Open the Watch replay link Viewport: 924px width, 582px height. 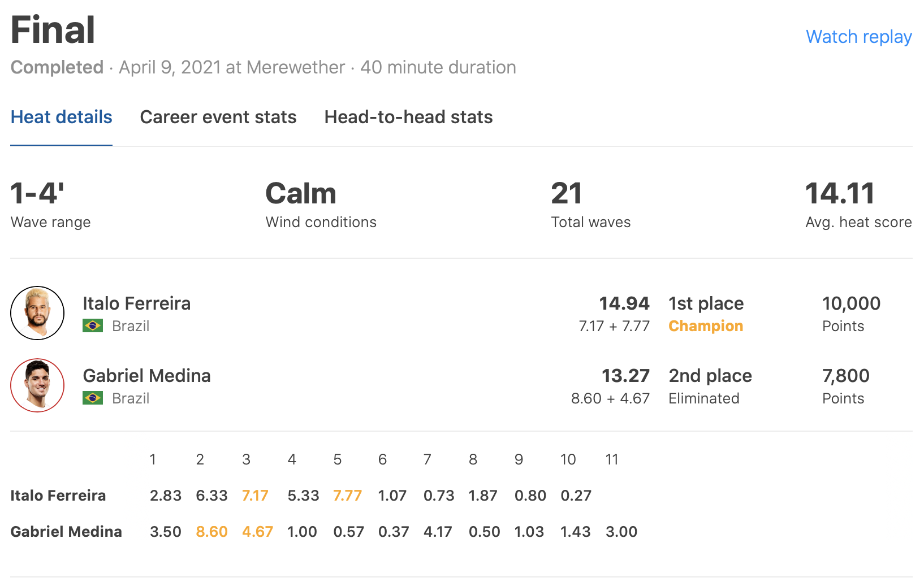tap(858, 37)
